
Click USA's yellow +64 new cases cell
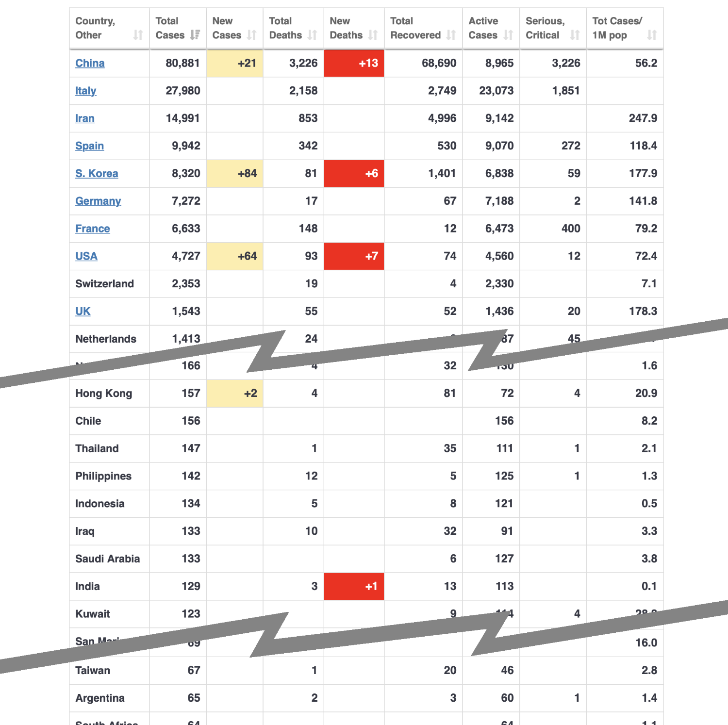(x=235, y=256)
